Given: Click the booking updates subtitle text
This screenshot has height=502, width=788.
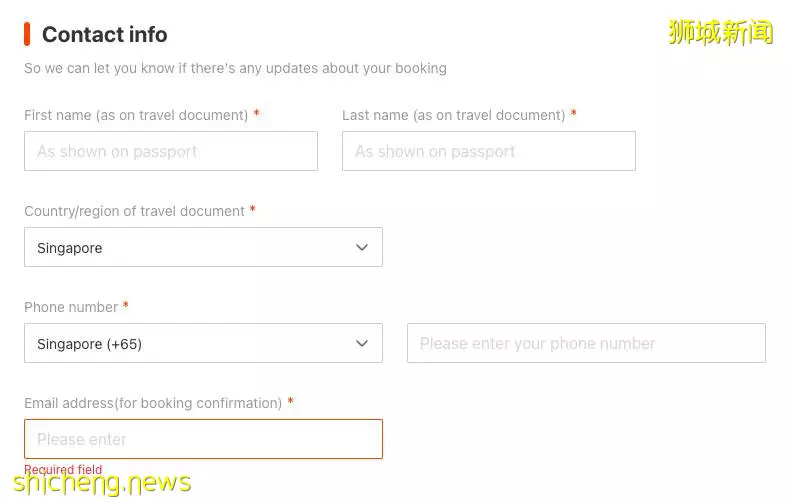Looking at the screenshot, I should (x=235, y=68).
